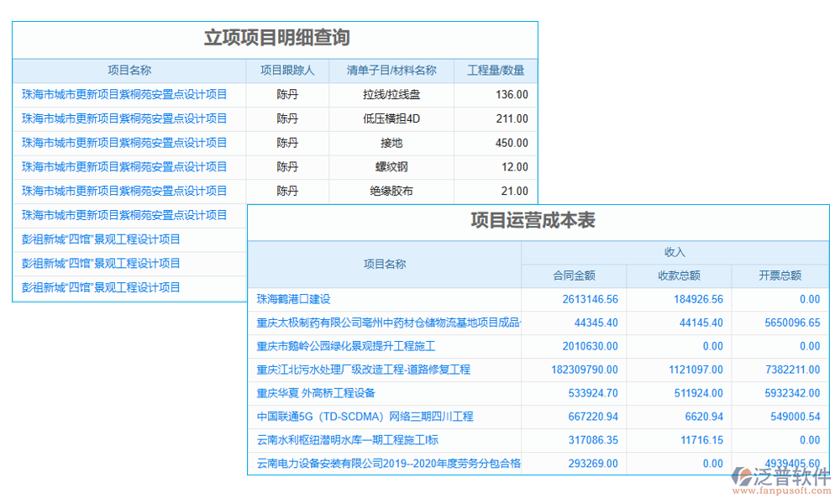
Task: Select the 陈丹 tracker cell in 螺纹钢 row
Action: [288, 166]
